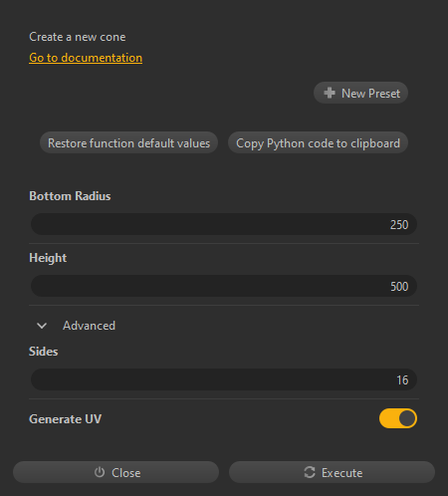Image resolution: width=448 pixels, height=496 pixels.
Task: Click the plus icon on New Preset
Action: pyautogui.click(x=330, y=93)
